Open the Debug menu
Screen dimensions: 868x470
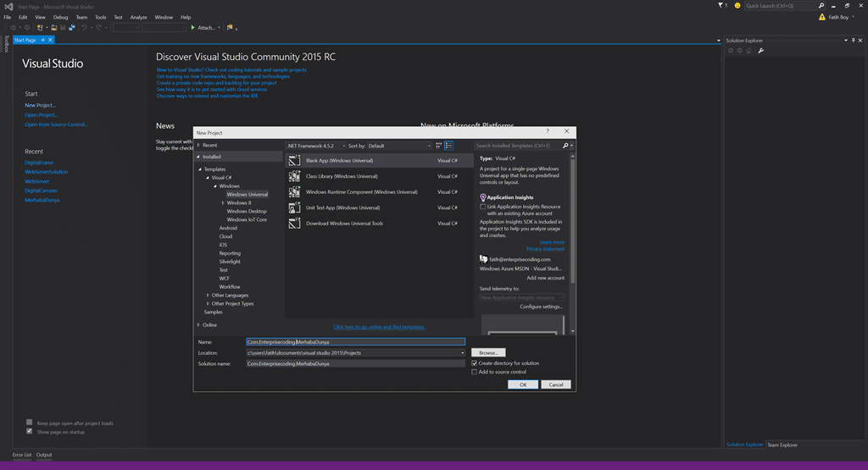[60, 17]
